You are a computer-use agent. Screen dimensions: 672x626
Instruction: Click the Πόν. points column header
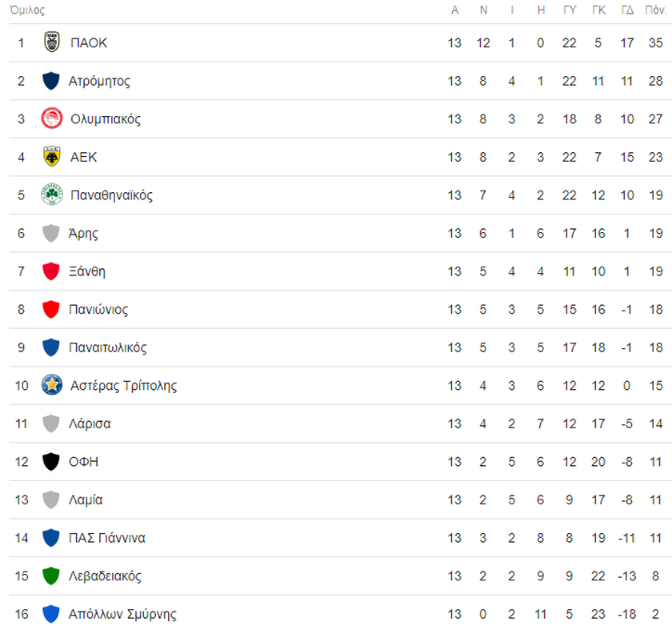tap(655, 10)
